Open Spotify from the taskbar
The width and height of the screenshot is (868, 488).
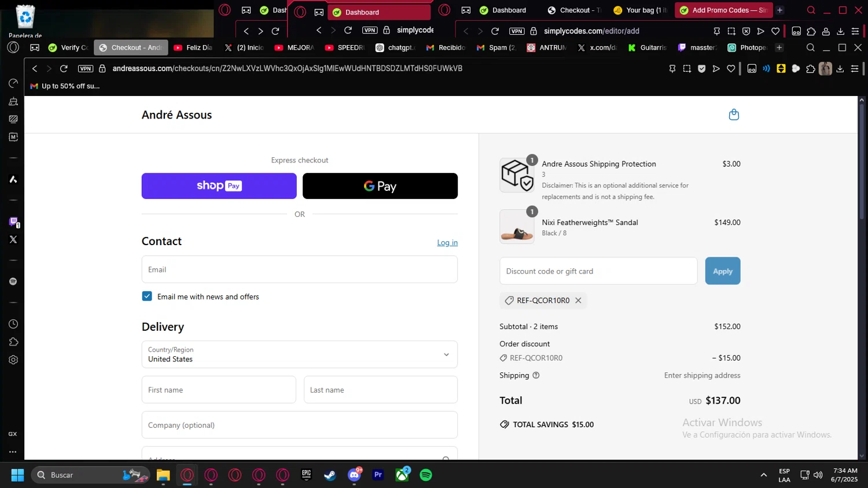tap(426, 475)
